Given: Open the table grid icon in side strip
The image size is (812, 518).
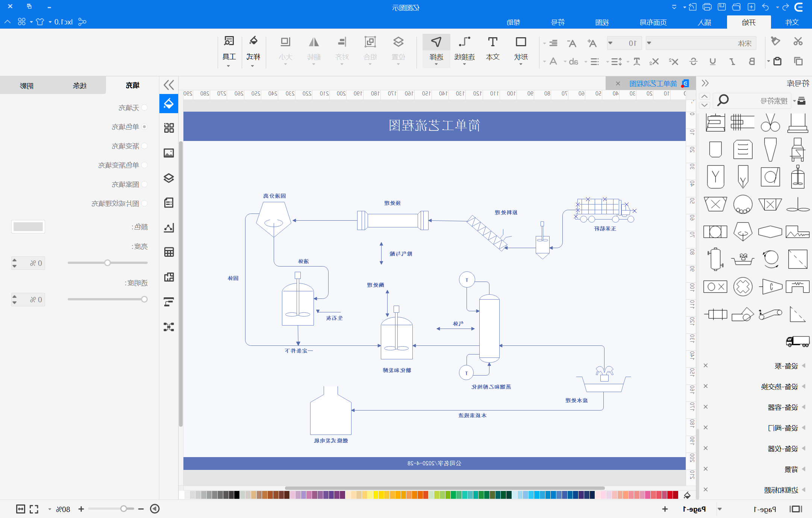Looking at the screenshot, I should click(x=169, y=252).
